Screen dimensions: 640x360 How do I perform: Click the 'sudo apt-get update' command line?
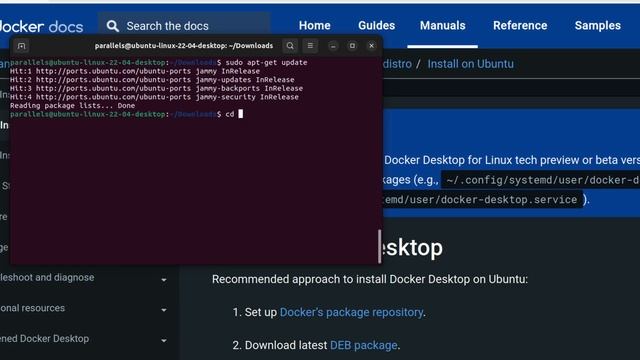tap(159, 62)
